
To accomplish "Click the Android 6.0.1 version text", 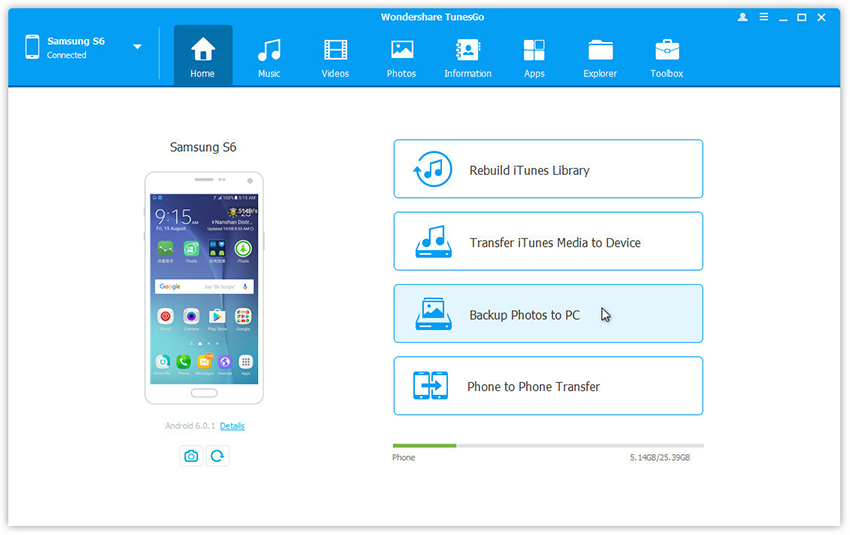I will pyautogui.click(x=190, y=426).
